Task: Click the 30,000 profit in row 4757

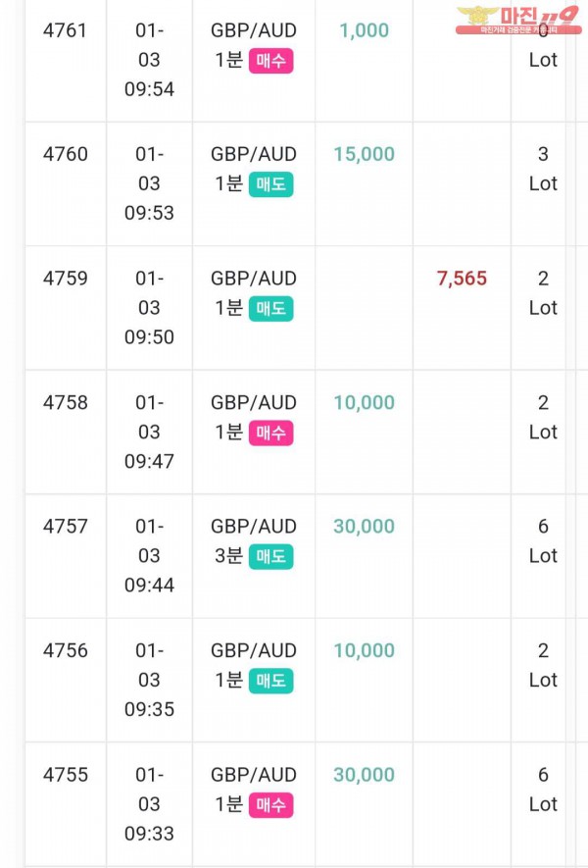Action: coord(364,527)
